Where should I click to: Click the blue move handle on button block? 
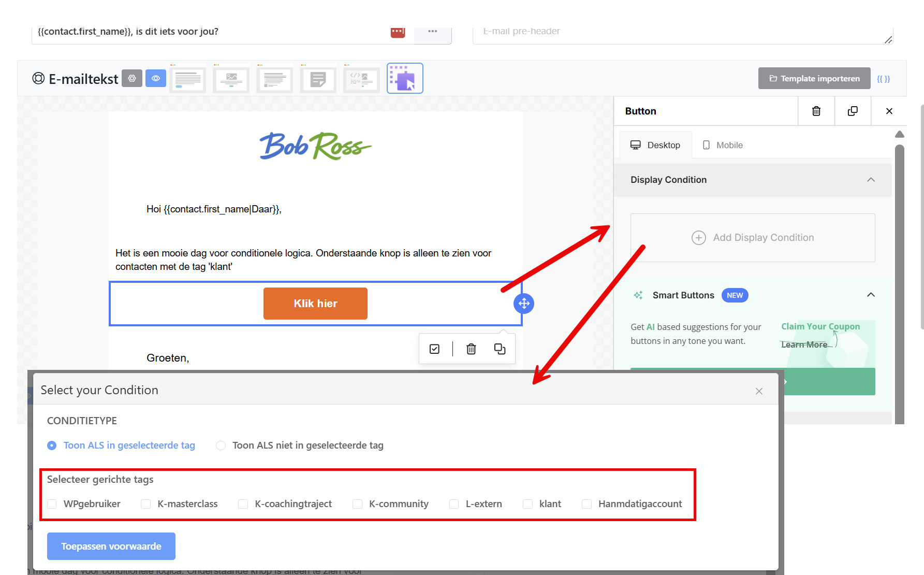[x=524, y=304]
